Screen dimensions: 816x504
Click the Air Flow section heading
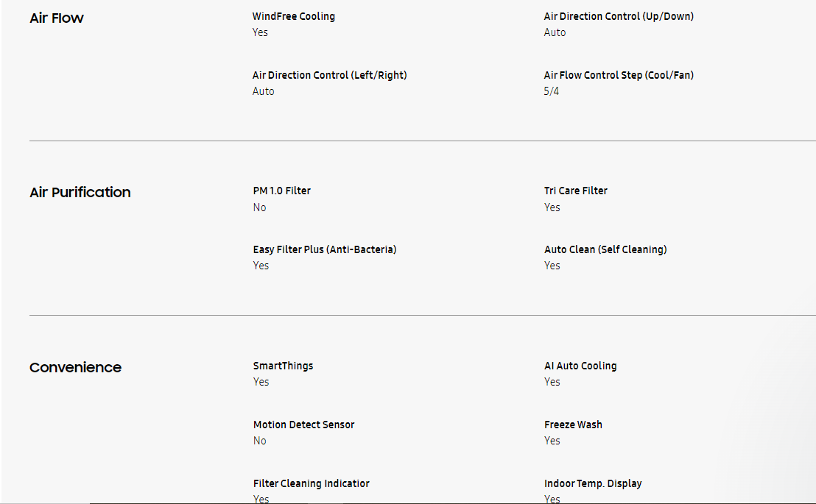(x=57, y=18)
